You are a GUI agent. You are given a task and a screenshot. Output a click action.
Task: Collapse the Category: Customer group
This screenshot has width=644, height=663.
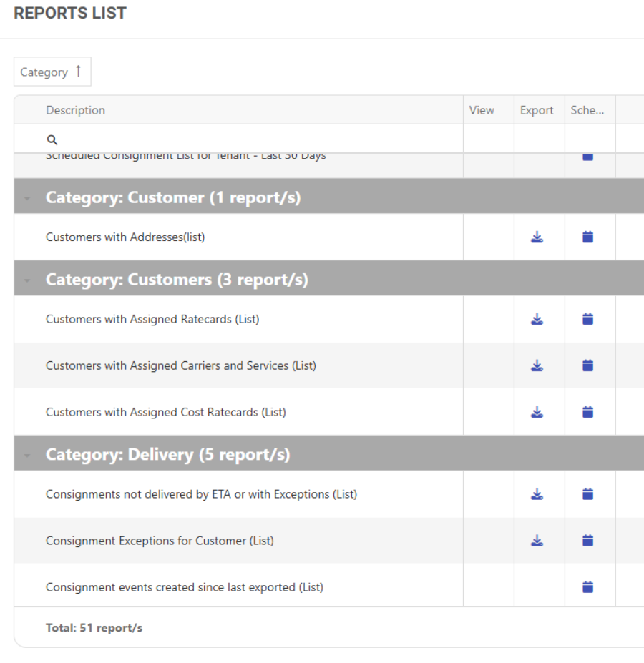click(27, 198)
